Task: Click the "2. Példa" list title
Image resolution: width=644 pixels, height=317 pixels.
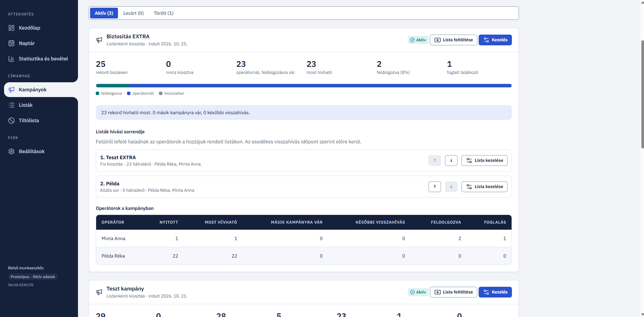Action: click(x=110, y=184)
